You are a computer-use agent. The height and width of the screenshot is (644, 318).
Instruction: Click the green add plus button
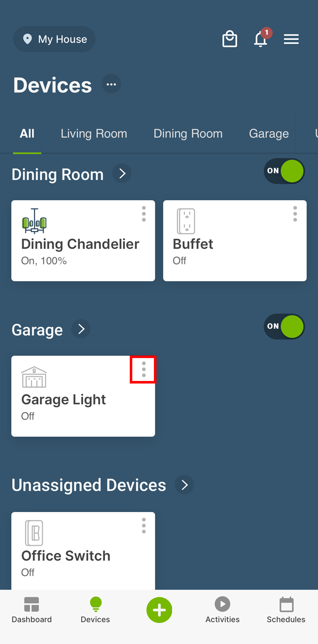click(x=159, y=610)
